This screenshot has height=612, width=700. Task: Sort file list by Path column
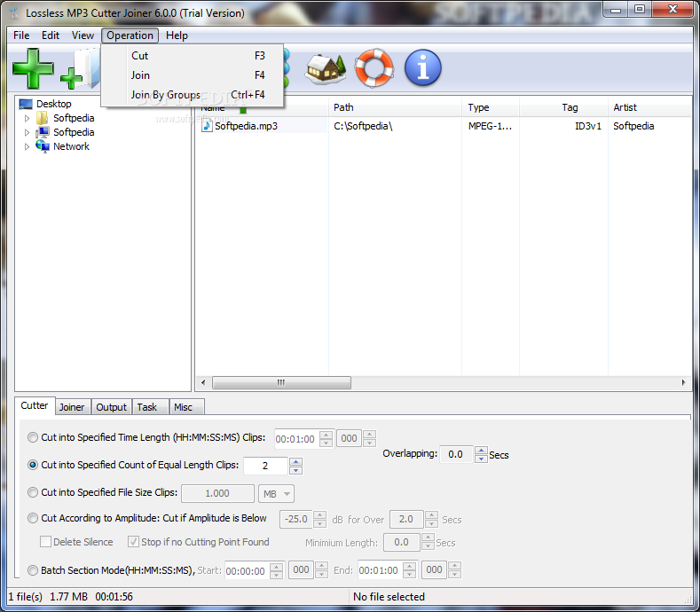(x=395, y=107)
